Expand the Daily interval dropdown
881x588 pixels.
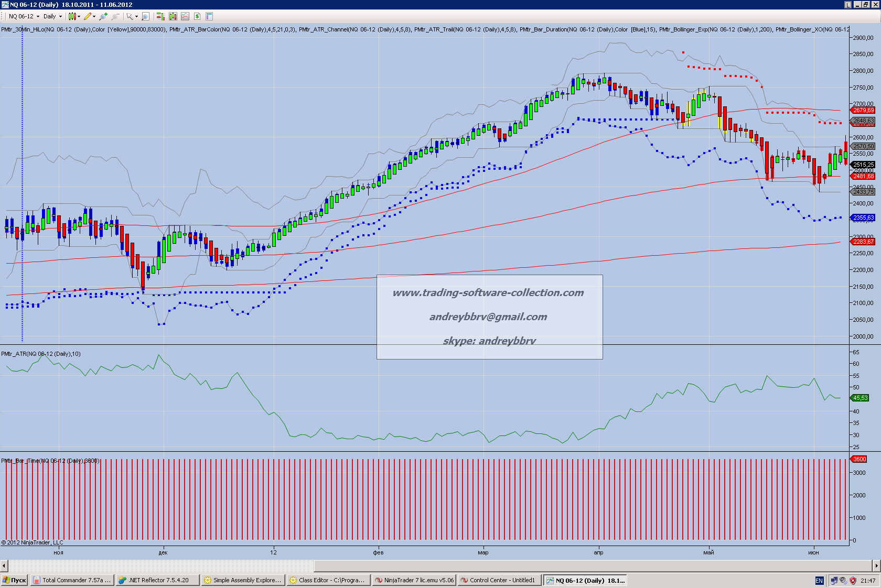[60, 16]
